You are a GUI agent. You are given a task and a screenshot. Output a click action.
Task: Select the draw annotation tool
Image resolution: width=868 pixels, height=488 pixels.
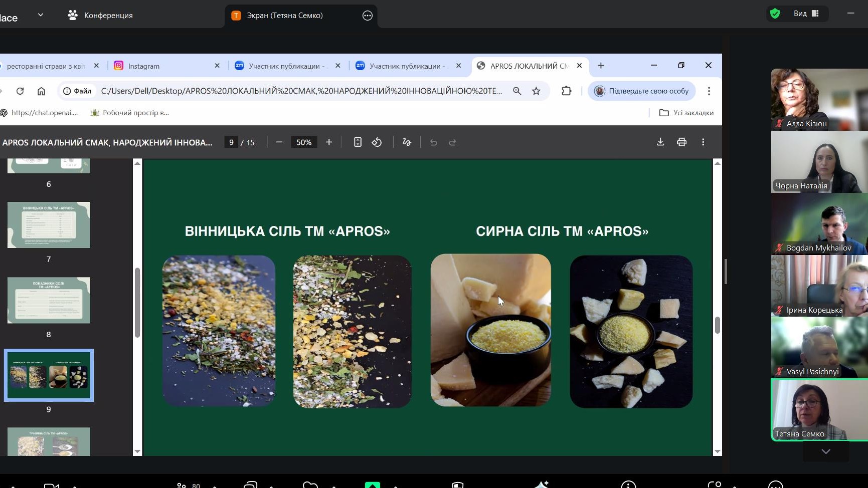(x=407, y=142)
